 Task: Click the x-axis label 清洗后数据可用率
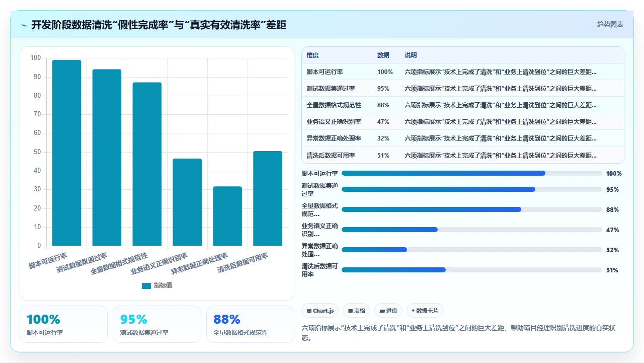coord(243,263)
